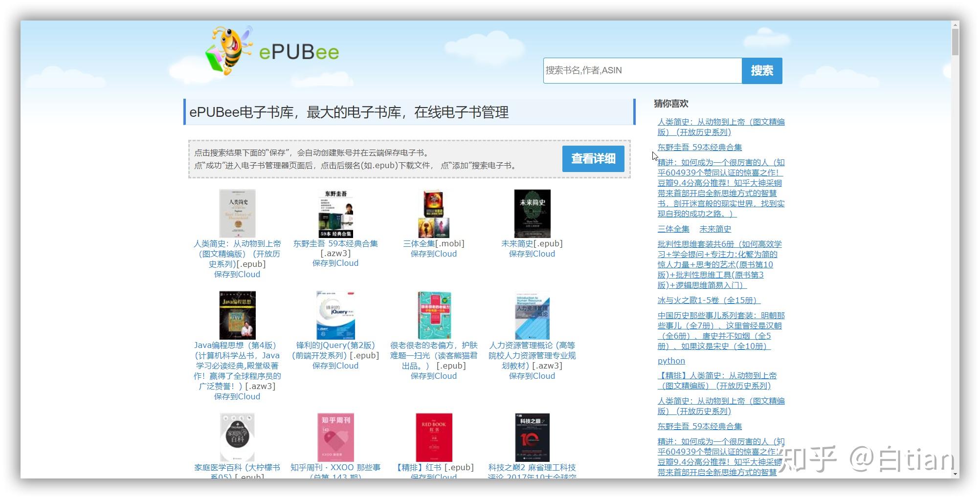Open the python link in the sidebar
Screen dimensions: 980x499
(x=671, y=361)
